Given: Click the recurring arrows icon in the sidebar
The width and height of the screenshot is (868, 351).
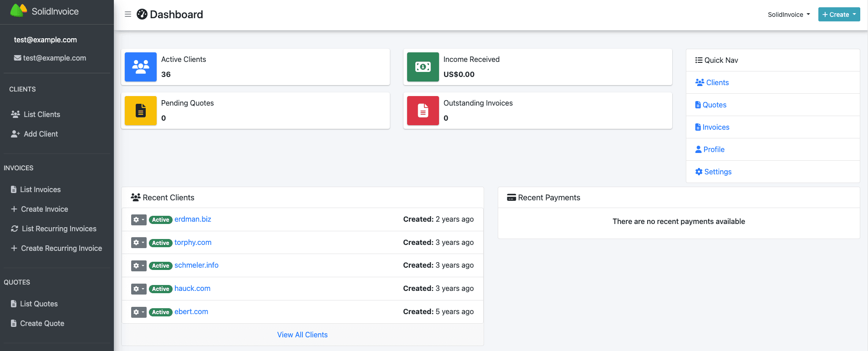Looking at the screenshot, I should 15,229.
